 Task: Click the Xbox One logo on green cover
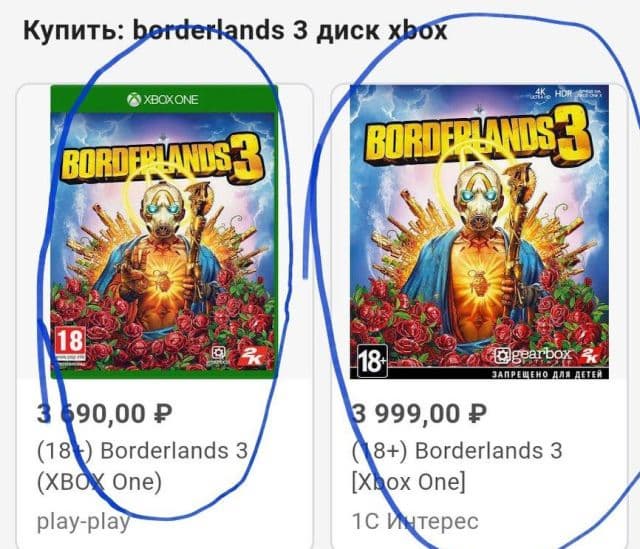tap(162, 100)
